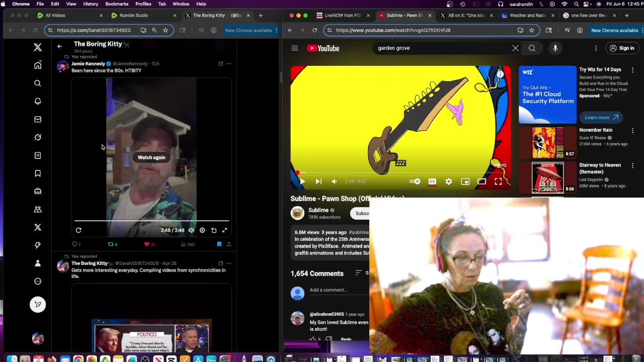Screen dimensions: 644x362
Task: Click the compose Post button in X sidebar
Action: point(38,304)
